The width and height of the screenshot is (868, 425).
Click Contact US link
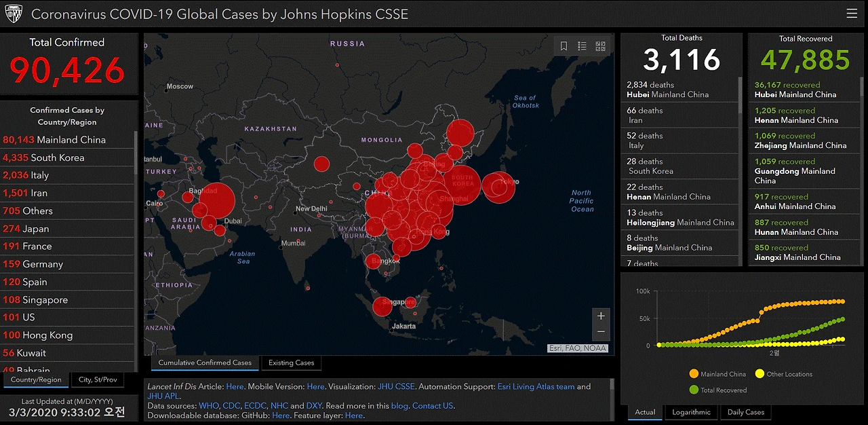[x=433, y=406]
